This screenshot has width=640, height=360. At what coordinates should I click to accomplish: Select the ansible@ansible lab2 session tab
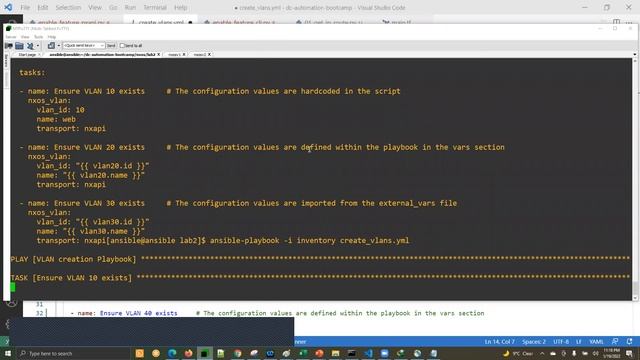(x=102, y=54)
